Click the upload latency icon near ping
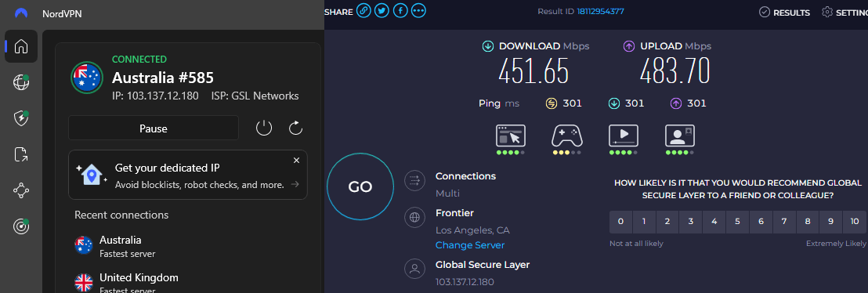The width and height of the screenshot is (868, 293). [676, 103]
